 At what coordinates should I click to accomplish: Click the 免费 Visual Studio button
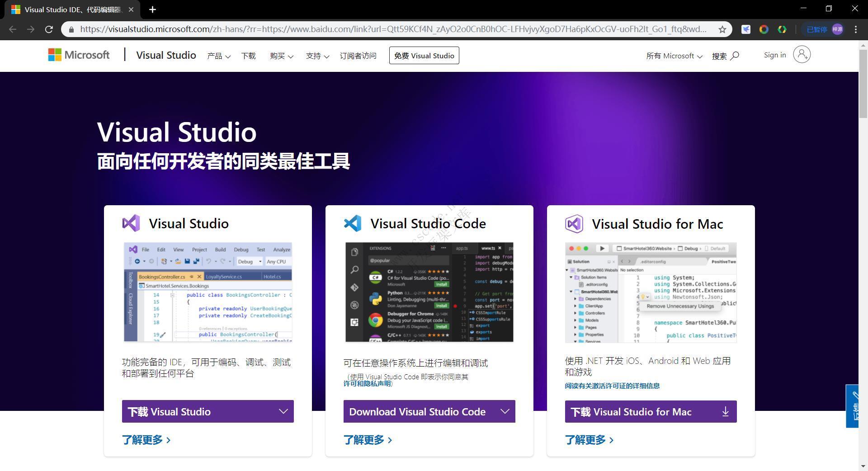click(x=424, y=55)
